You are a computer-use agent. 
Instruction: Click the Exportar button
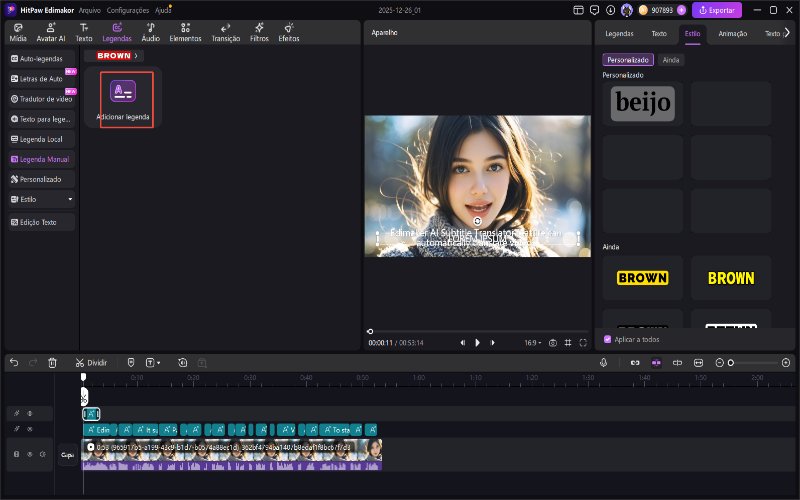pos(717,10)
